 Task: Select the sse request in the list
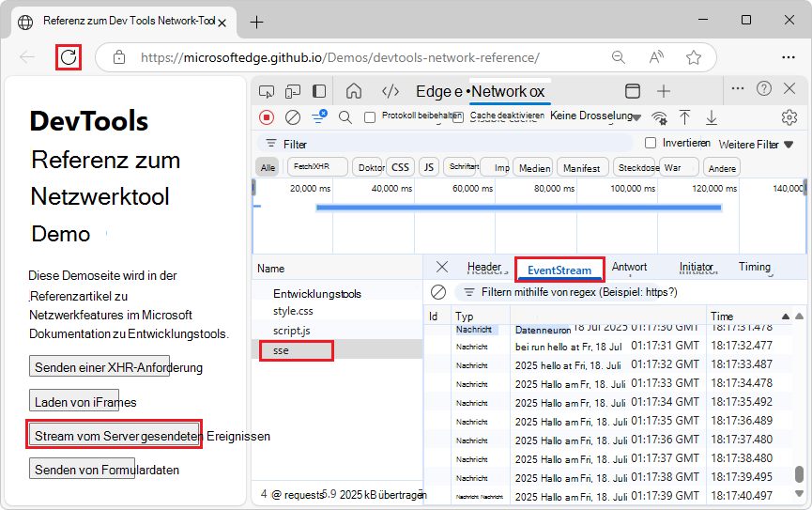click(x=296, y=350)
